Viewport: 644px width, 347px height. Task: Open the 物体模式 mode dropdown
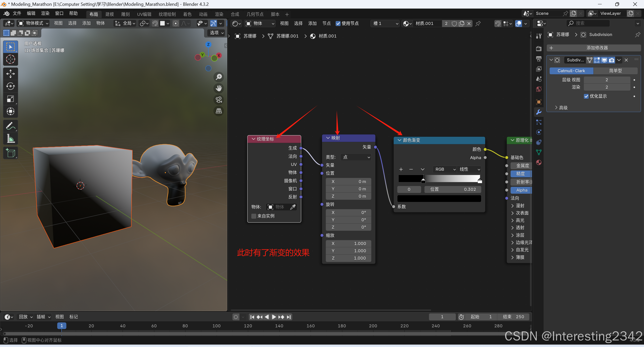coord(33,23)
